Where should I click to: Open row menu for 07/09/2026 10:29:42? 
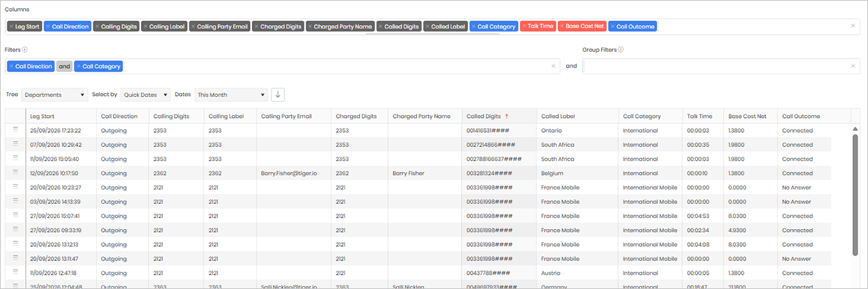point(15,144)
